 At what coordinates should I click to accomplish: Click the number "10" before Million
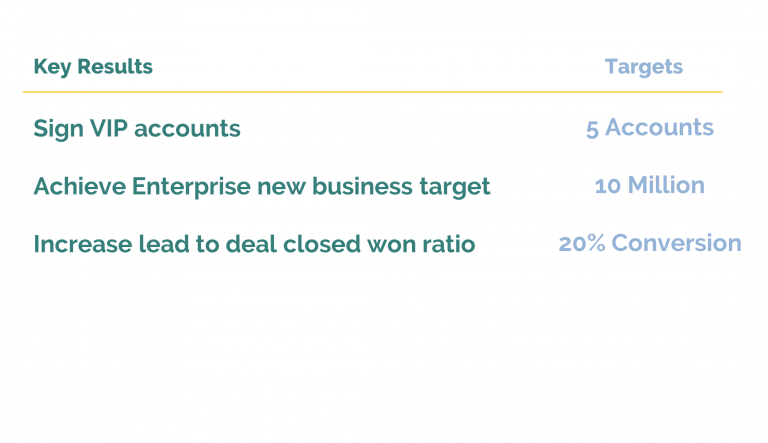coord(607,186)
